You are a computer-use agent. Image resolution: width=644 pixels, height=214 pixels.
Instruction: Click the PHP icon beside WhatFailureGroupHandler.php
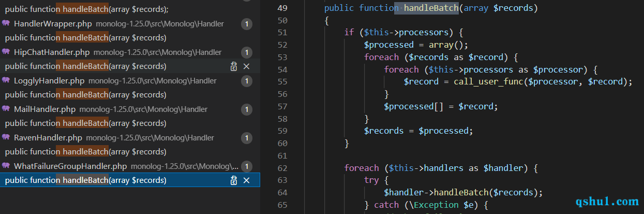click(6, 166)
